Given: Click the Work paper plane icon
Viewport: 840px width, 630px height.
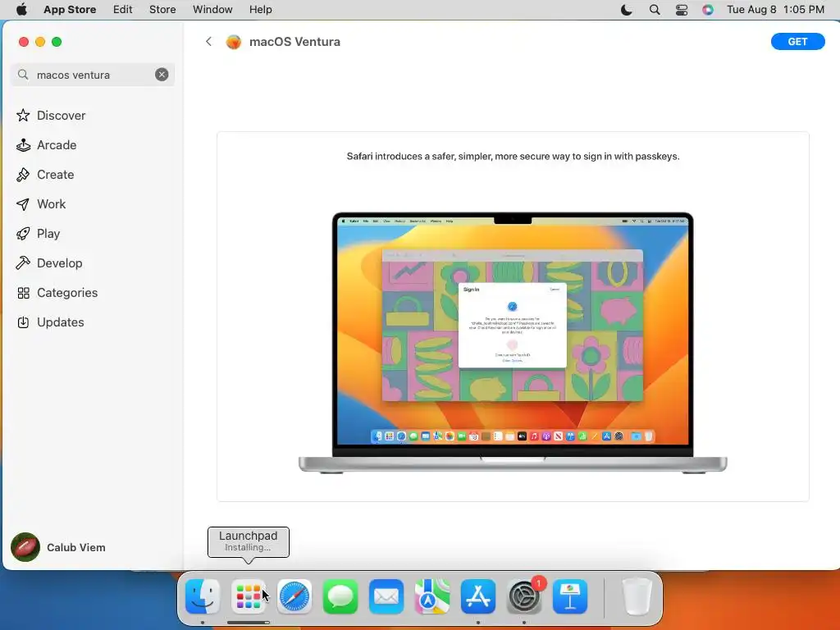Looking at the screenshot, I should click(x=23, y=204).
